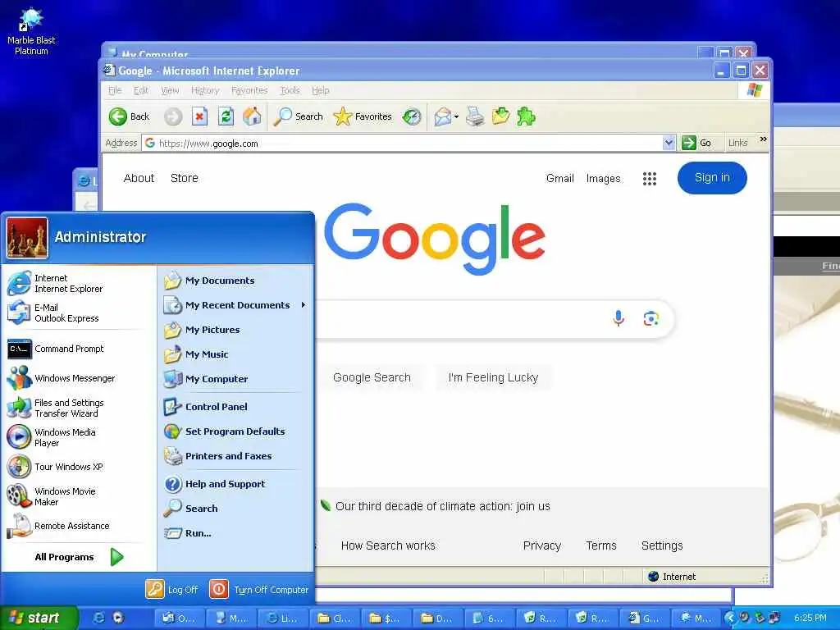840x630 pixels.
Task: Click the green puzzle piece toolbar icon
Action: pos(526,116)
